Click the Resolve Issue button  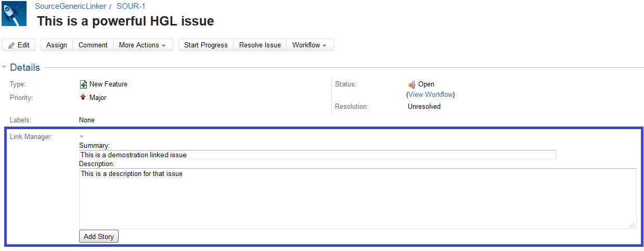click(x=260, y=45)
